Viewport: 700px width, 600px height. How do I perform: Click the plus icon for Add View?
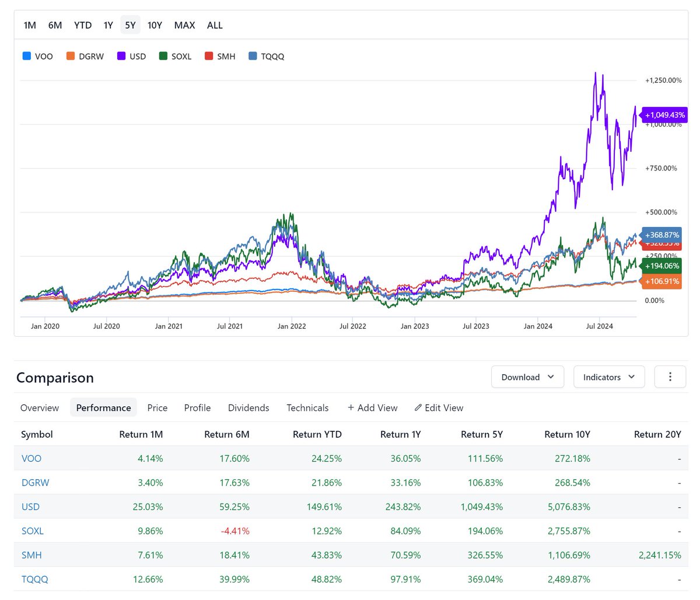coord(351,408)
